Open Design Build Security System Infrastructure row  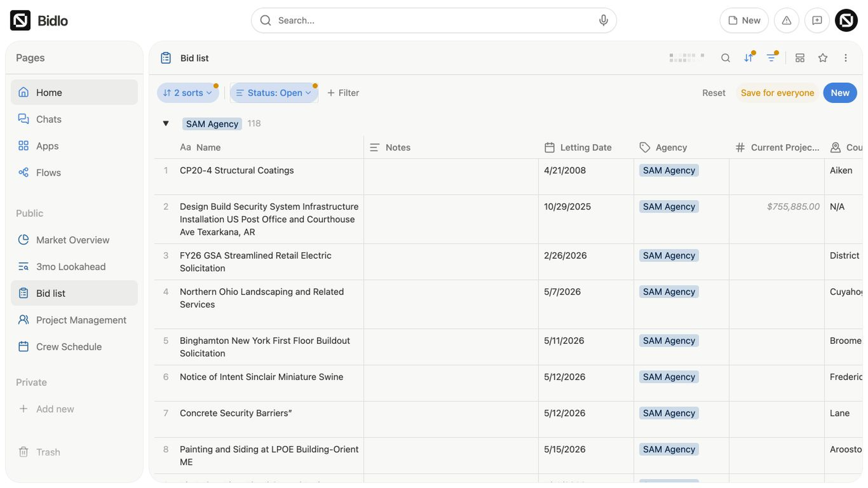pyautogui.click(x=269, y=219)
